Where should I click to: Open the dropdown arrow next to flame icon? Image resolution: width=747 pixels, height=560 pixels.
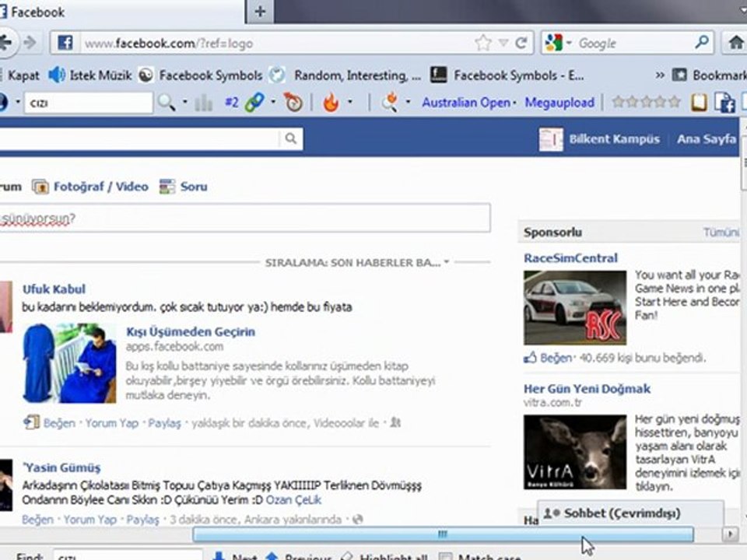click(350, 102)
